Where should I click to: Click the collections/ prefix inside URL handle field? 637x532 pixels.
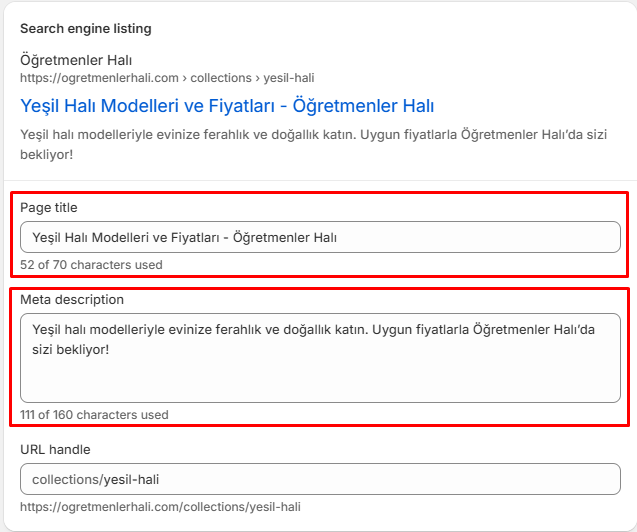point(66,479)
